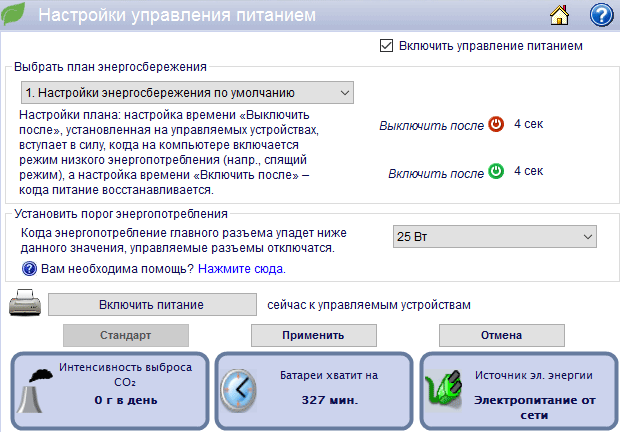
Task: Click the printer icon beside Включить питание
Action: coord(25,303)
